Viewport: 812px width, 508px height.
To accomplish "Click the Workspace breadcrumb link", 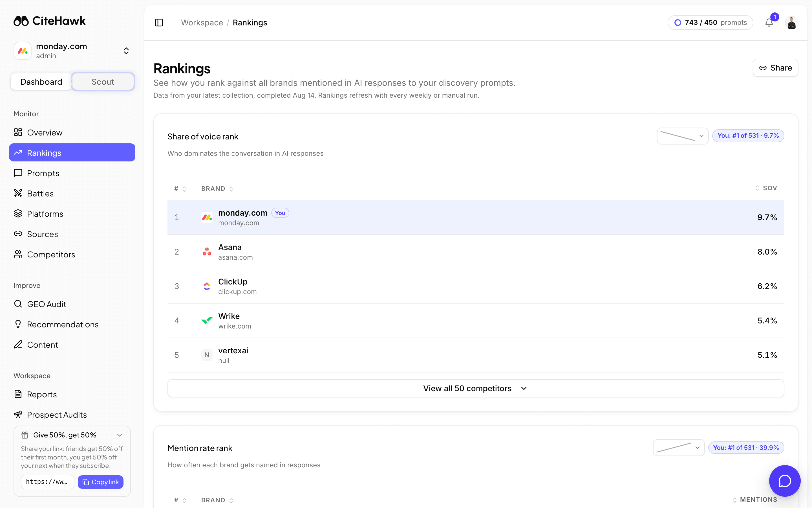I will 202,23.
